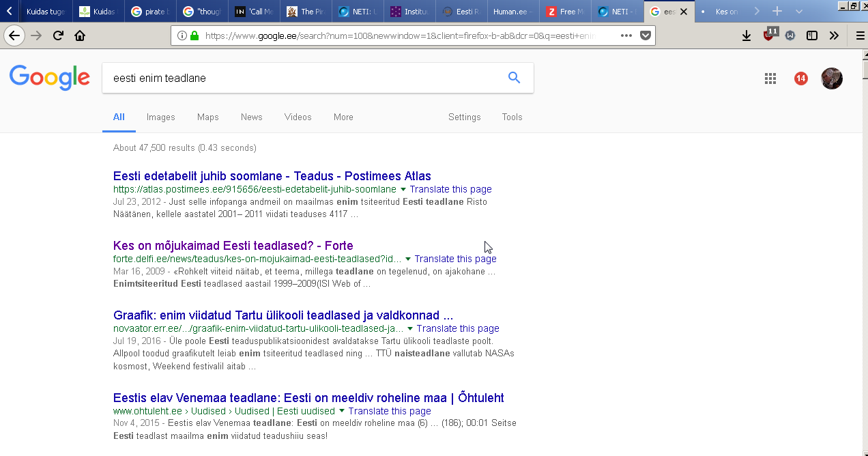
Task: Go back to the previous page
Action: coord(14,35)
